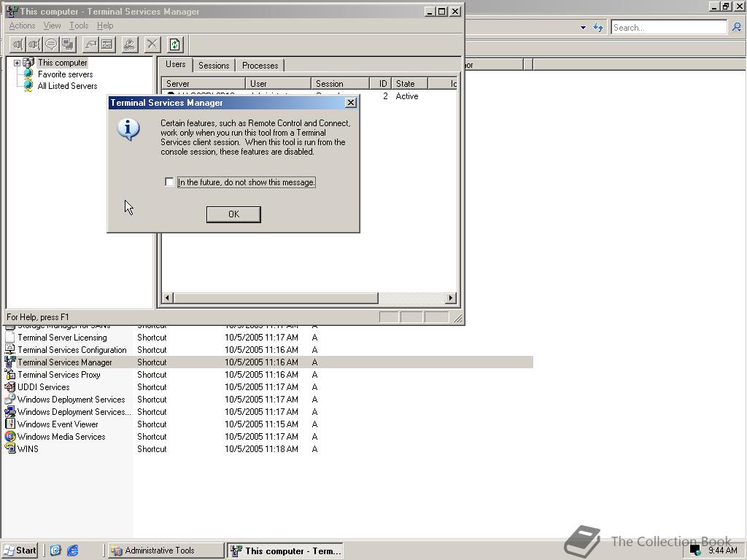Select the UDDI Services row
Viewport: 747px width, 560px height.
[x=268, y=386]
